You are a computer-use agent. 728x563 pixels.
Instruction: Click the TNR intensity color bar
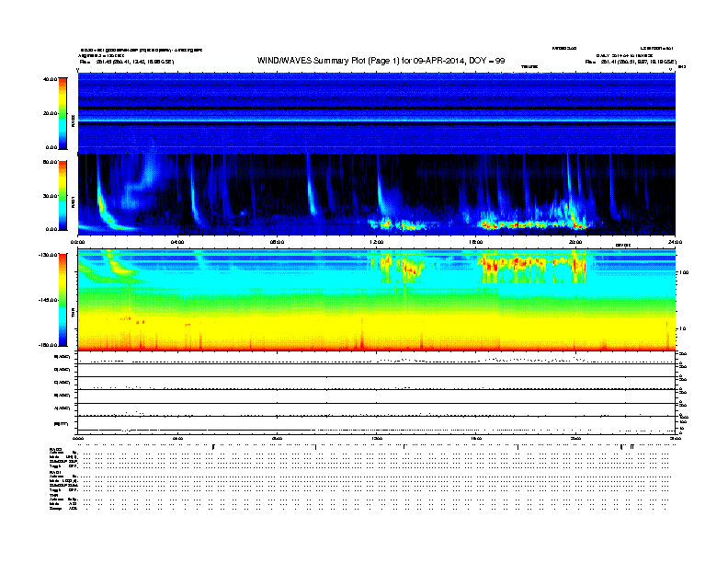coord(63,300)
